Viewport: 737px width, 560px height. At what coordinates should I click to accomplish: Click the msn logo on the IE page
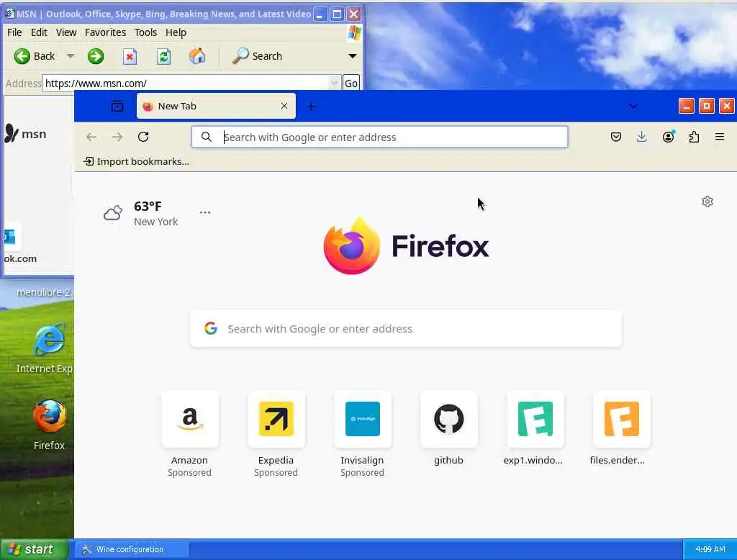point(25,134)
